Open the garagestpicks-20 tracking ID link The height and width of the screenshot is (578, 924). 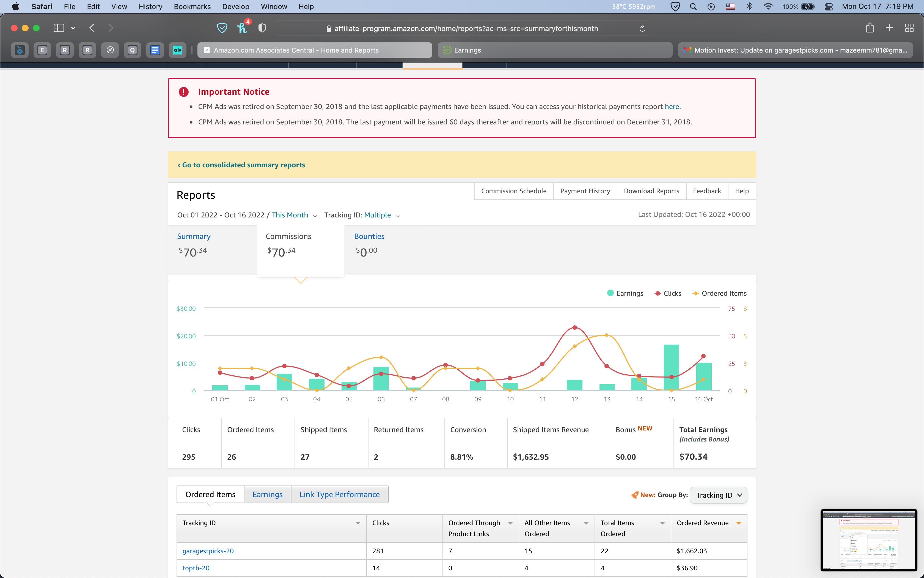pos(208,551)
